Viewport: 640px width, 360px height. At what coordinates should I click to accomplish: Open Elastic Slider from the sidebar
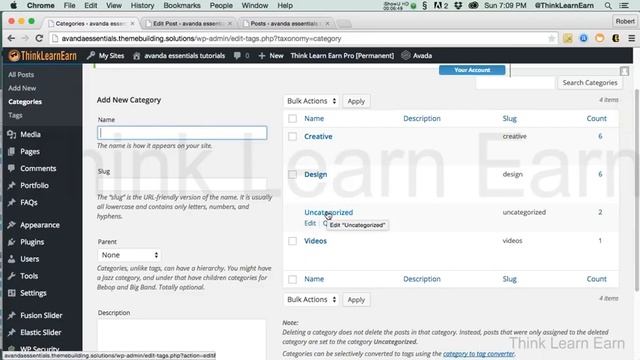click(40, 332)
